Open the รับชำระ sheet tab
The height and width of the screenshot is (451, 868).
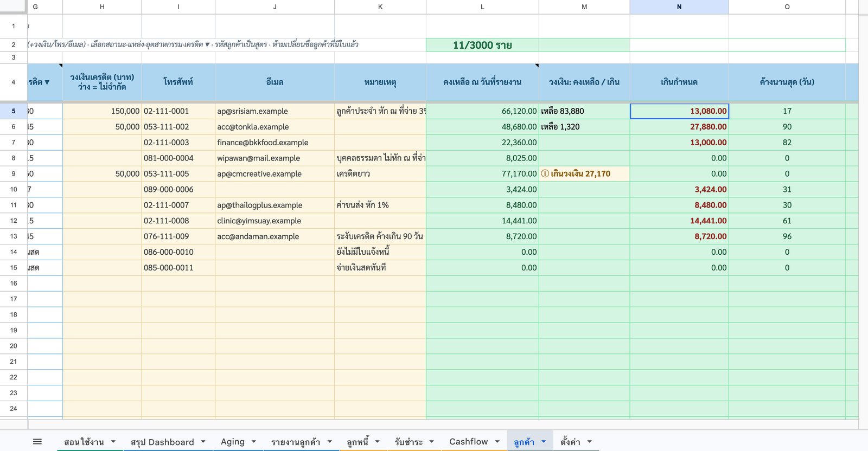[409, 442]
